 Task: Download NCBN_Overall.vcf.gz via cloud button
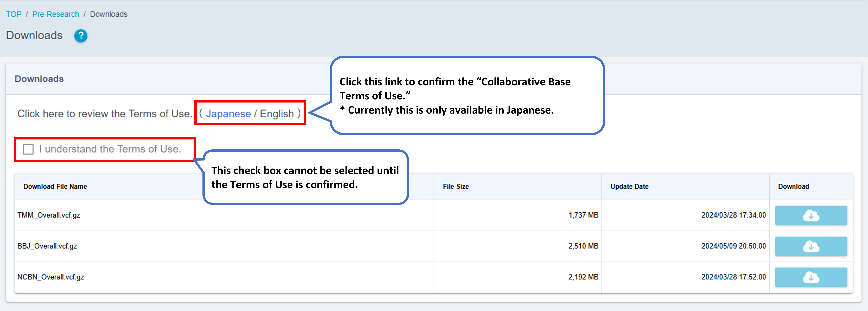click(811, 277)
